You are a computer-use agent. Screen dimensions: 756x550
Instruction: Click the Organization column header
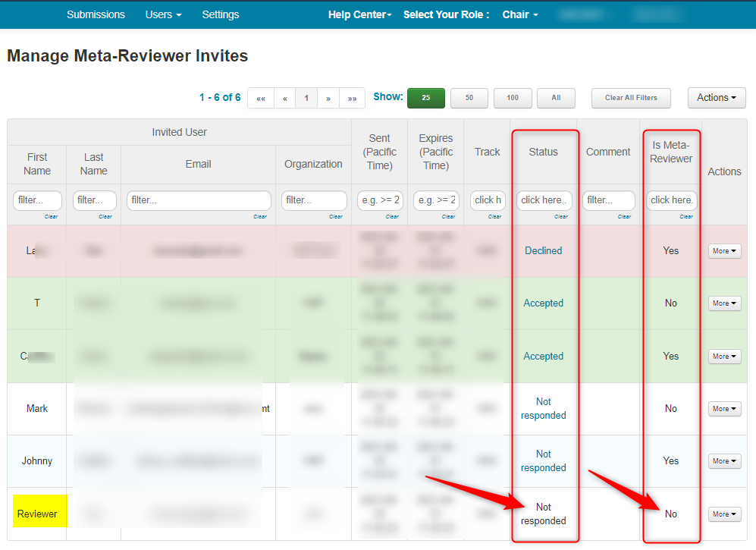point(313,164)
